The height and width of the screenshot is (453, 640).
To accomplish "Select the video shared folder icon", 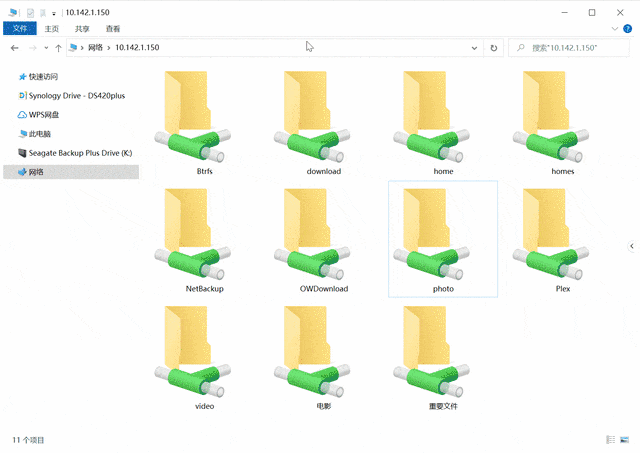I will (193, 352).
